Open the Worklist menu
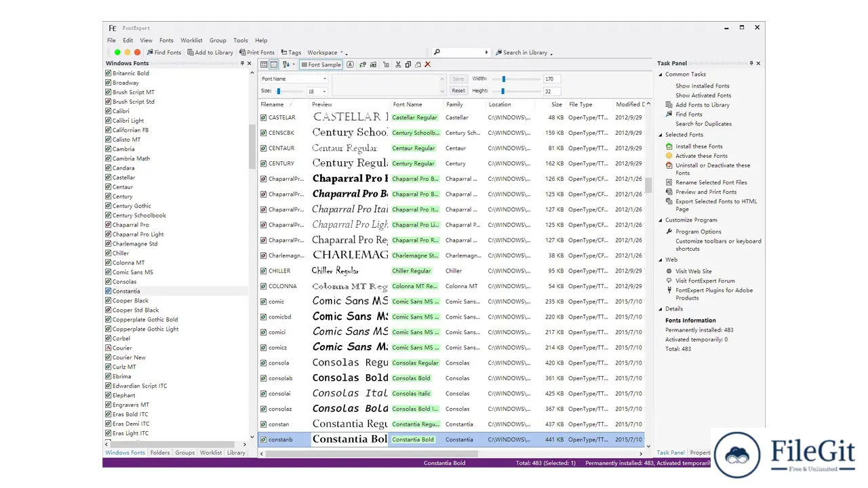 click(191, 41)
